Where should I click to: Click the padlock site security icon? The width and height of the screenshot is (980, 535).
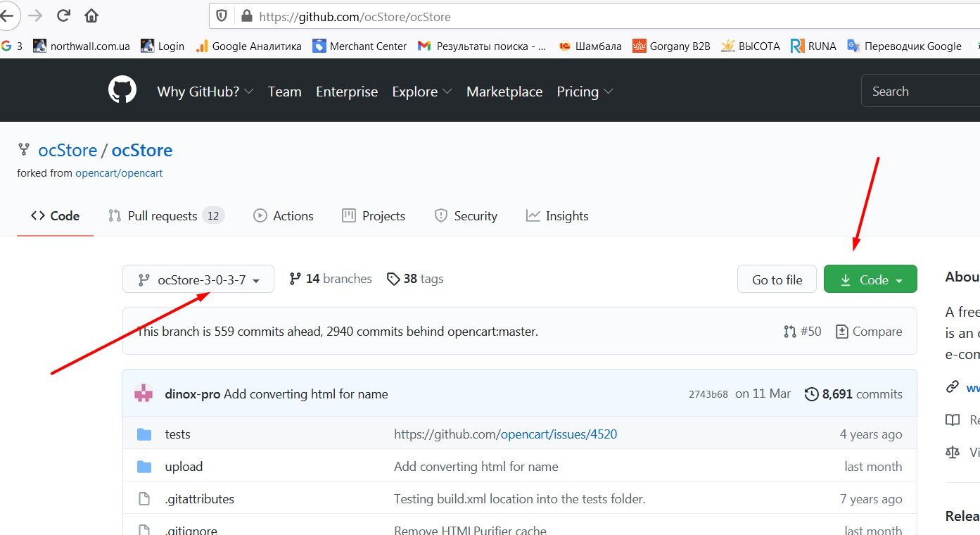tap(246, 16)
